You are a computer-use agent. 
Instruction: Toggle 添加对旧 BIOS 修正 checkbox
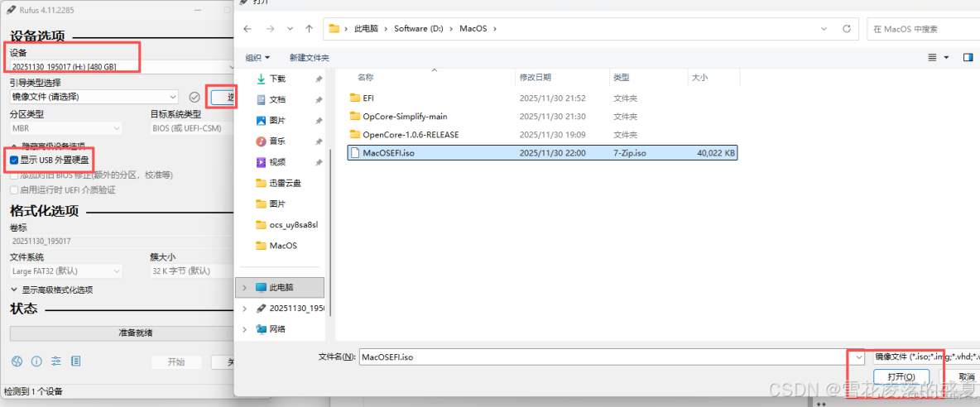pos(14,175)
